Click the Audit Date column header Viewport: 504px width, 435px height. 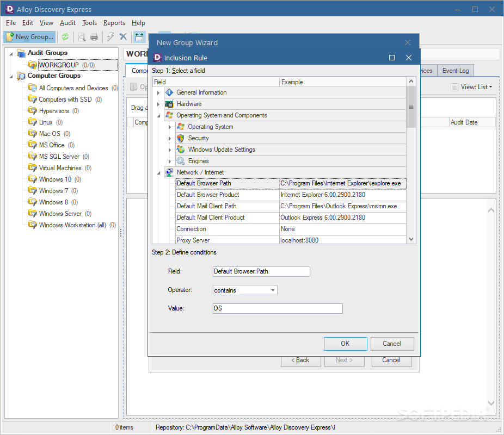(472, 122)
